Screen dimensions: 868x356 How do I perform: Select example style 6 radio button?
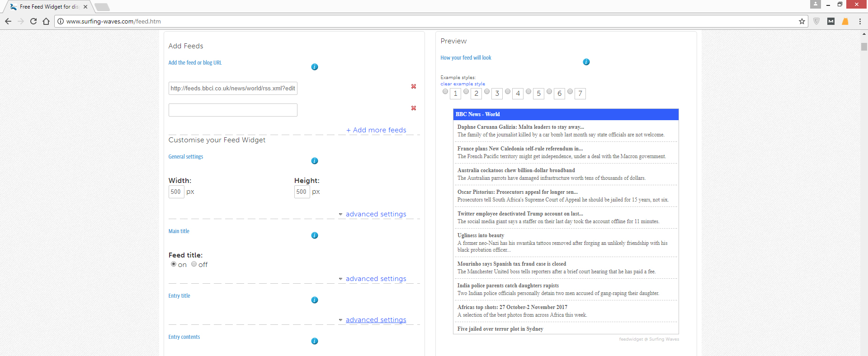tap(549, 91)
